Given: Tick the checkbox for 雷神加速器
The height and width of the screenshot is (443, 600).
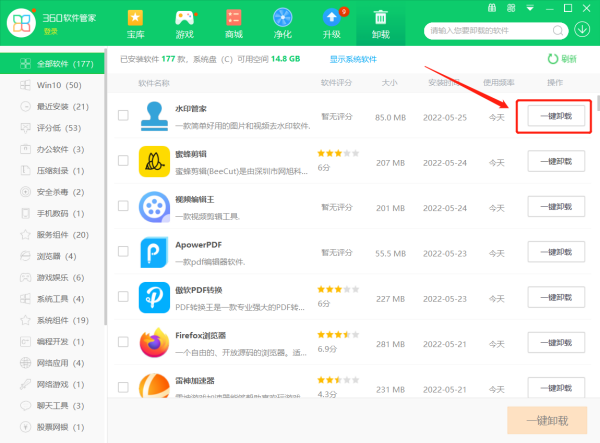Looking at the screenshot, I should pyautogui.click(x=123, y=387).
